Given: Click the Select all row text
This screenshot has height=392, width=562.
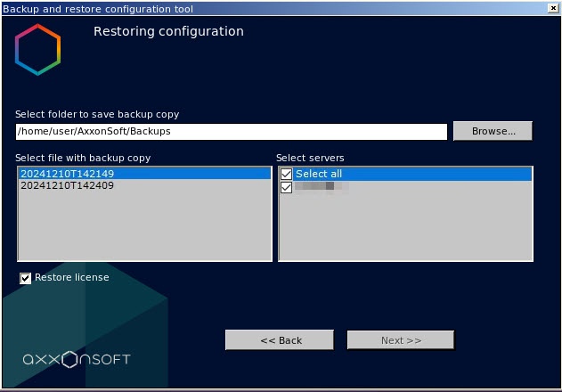Looking at the screenshot, I should [x=319, y=174].
